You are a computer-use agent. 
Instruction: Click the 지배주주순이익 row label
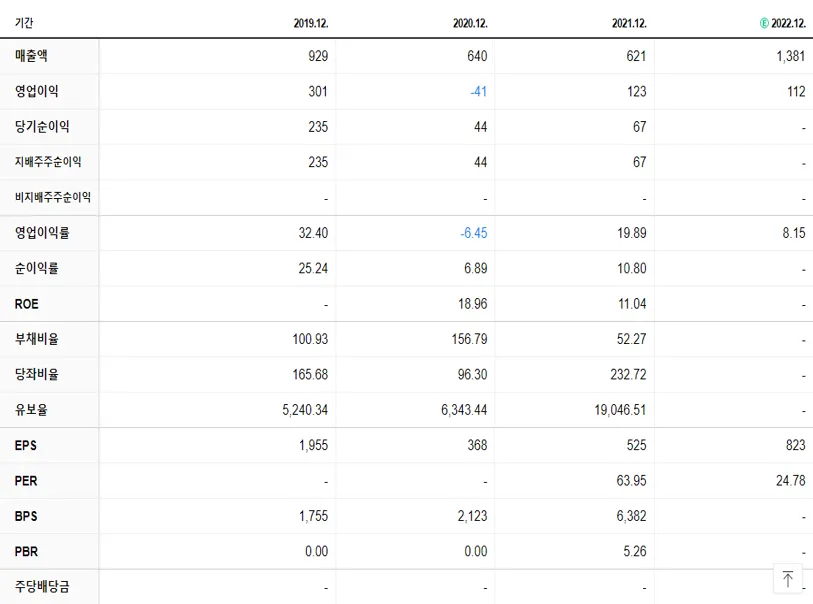coord(48,162)
